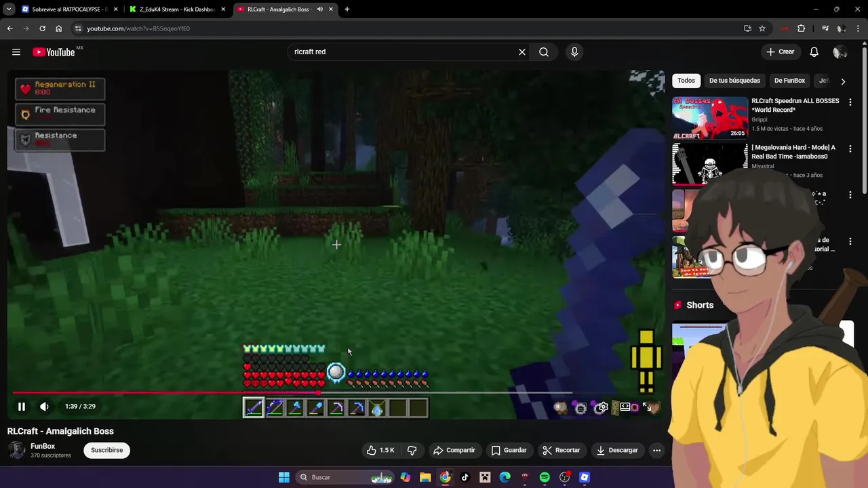This screenshot has width=868, height=488.
Task: Open FunBox channel avatar
Action: point(17,450)
